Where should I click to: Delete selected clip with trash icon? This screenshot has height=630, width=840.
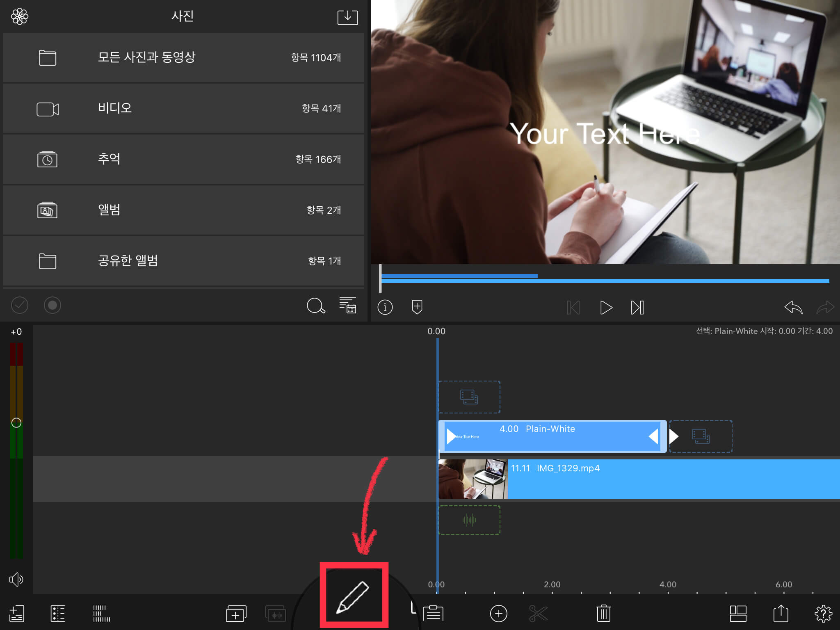[x=603, y=614]
